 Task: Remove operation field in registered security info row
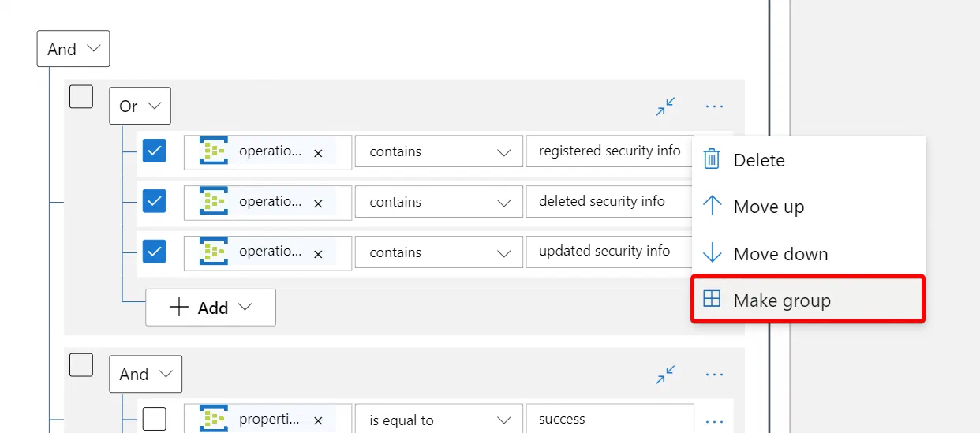318,154
